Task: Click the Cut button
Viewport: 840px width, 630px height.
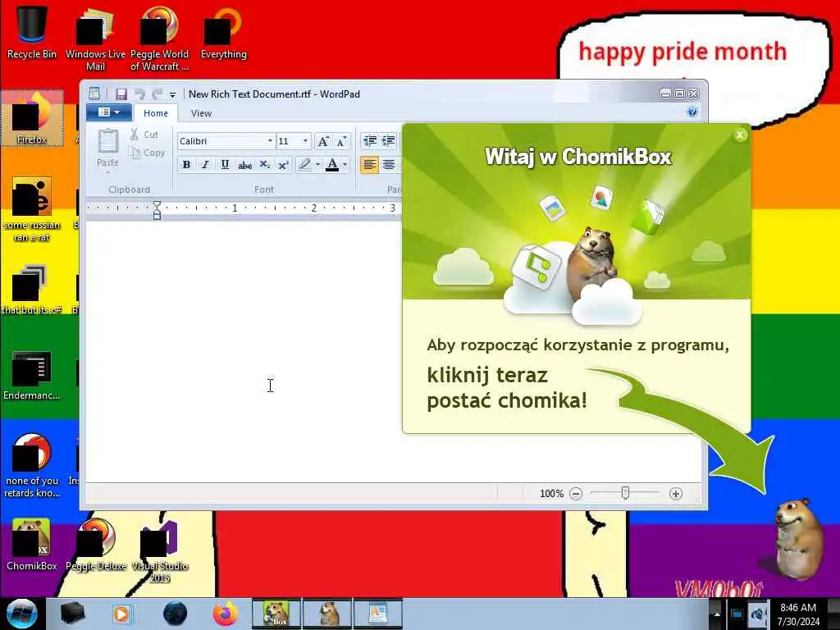Action: [144, 135]
